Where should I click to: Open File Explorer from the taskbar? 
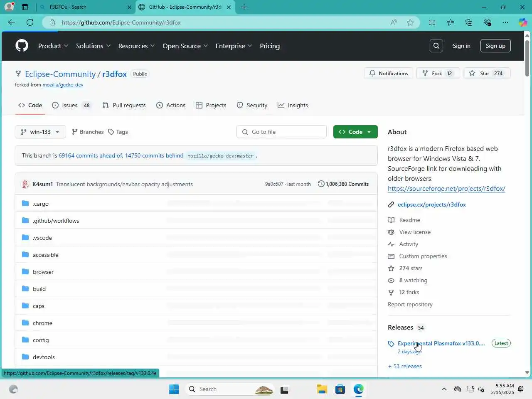coord(322,389)
